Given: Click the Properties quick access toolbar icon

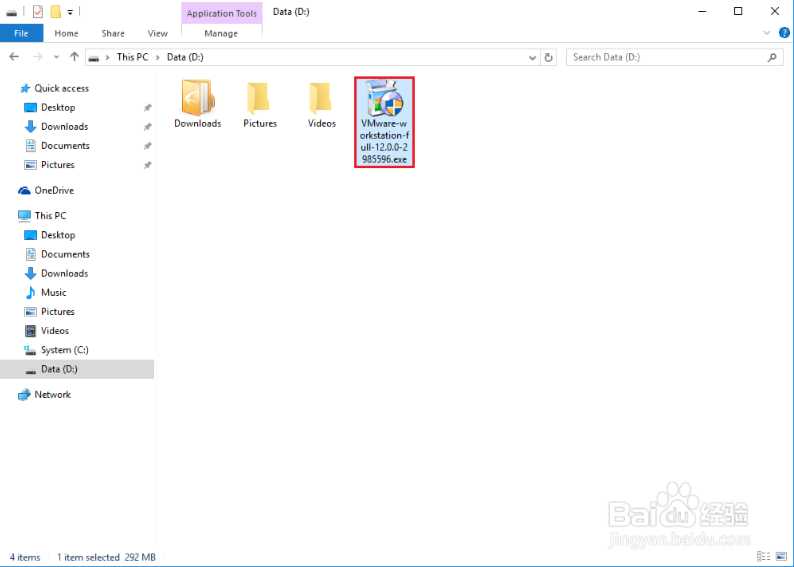Looking at the screenshot, I should pos(37,12).
